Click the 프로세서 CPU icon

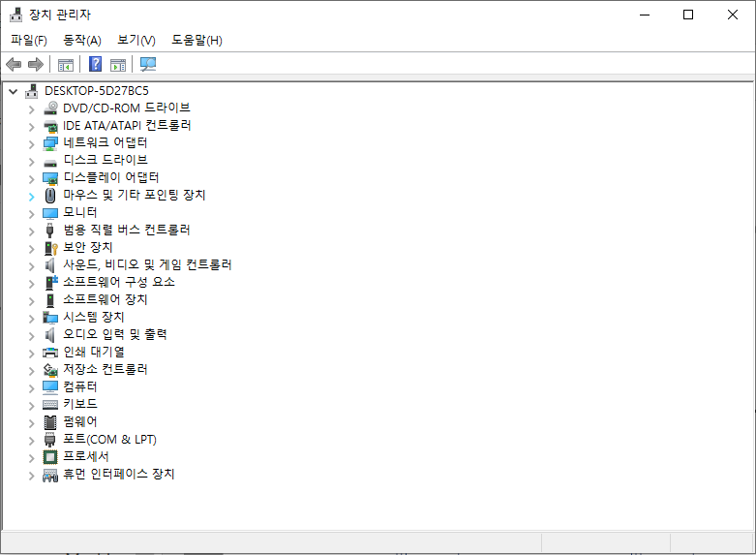click(50, 456)
